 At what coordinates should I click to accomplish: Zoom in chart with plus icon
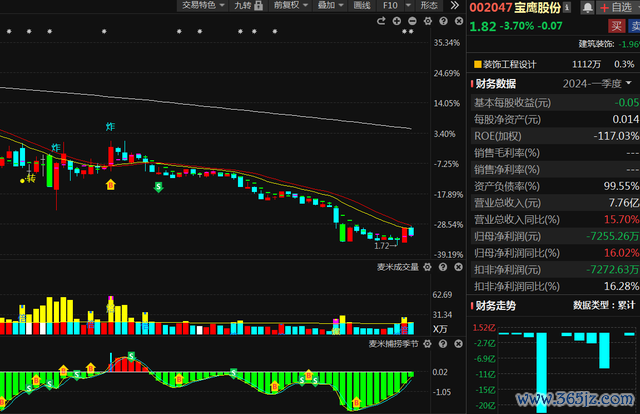397,21
